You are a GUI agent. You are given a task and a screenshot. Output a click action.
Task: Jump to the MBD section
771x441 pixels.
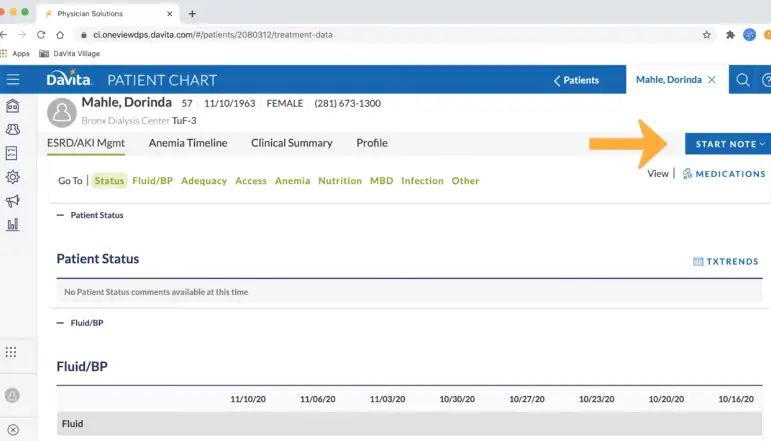pyautogui.click(x=382, y=180)
